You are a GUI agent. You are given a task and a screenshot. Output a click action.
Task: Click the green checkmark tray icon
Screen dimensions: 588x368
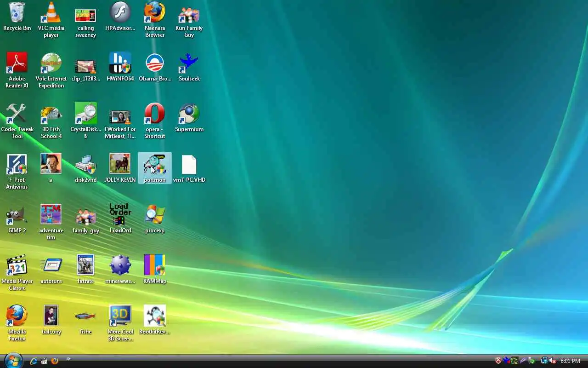coord(531,361)
